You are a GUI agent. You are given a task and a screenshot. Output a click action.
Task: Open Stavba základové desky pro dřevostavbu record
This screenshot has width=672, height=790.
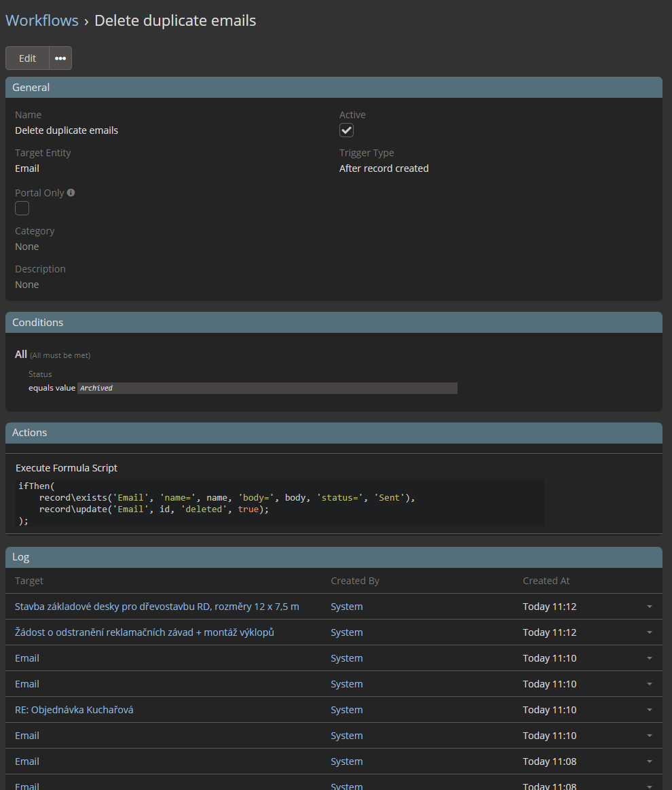click(x=157, y=607)
